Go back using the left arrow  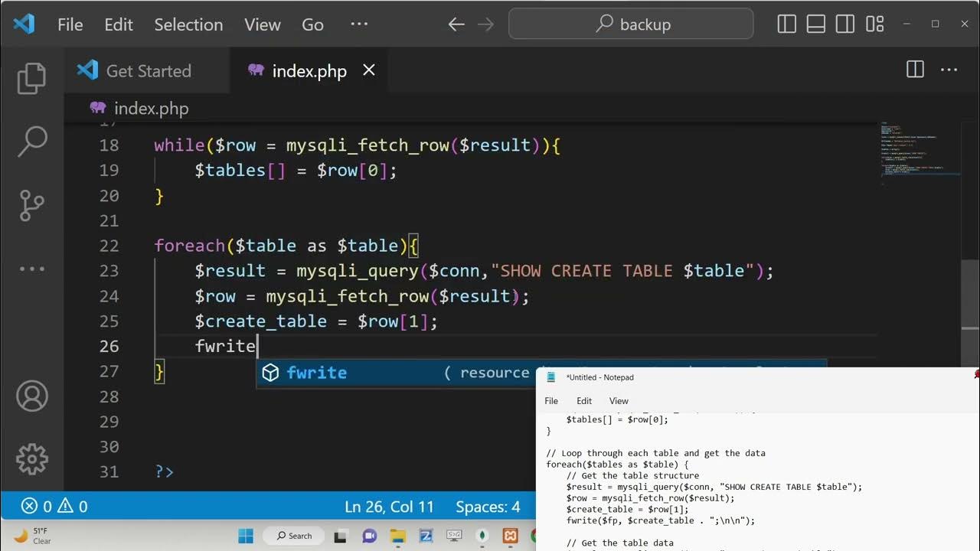[x=456, y=24]
